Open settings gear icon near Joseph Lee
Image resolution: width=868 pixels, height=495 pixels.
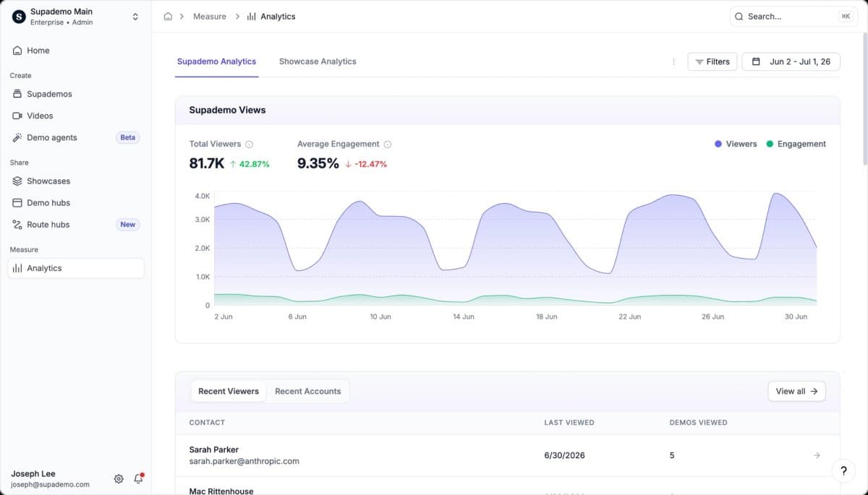(x=119, y=478)
